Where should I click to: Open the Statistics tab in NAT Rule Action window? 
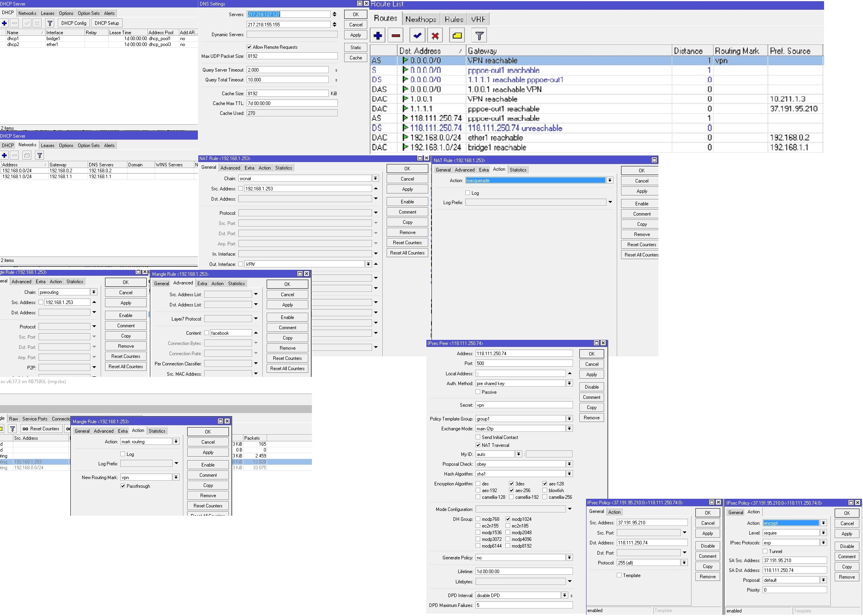tap(518, 170)
